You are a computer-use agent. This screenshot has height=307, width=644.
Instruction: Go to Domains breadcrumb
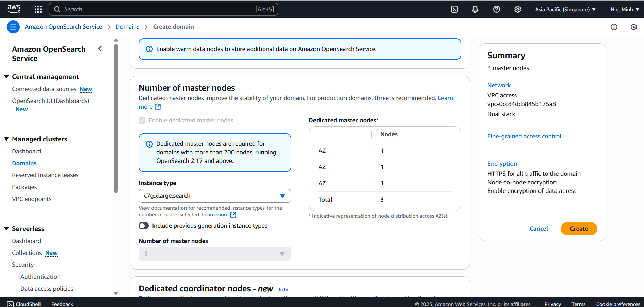tap(128, 27)
